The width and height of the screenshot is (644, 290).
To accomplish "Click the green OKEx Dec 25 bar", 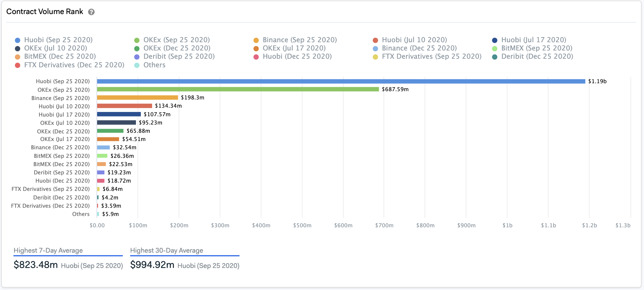I will click(x=110, y=131).
